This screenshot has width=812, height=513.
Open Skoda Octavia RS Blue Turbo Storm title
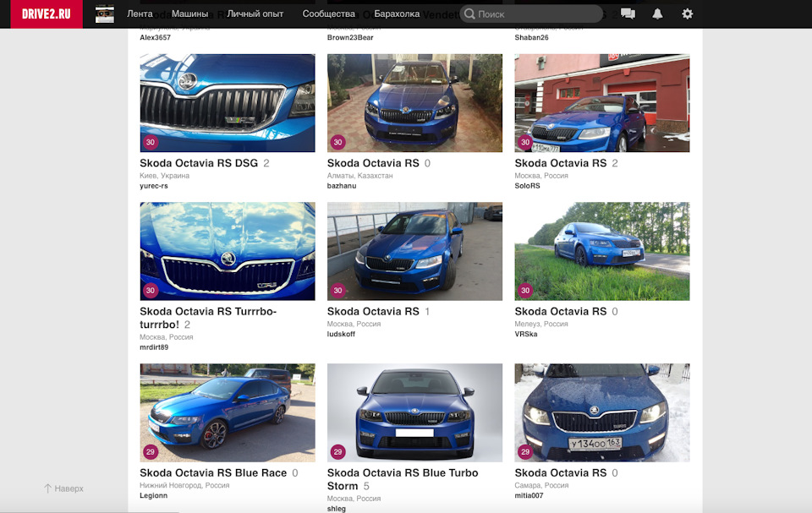click(x=403, y=479)
